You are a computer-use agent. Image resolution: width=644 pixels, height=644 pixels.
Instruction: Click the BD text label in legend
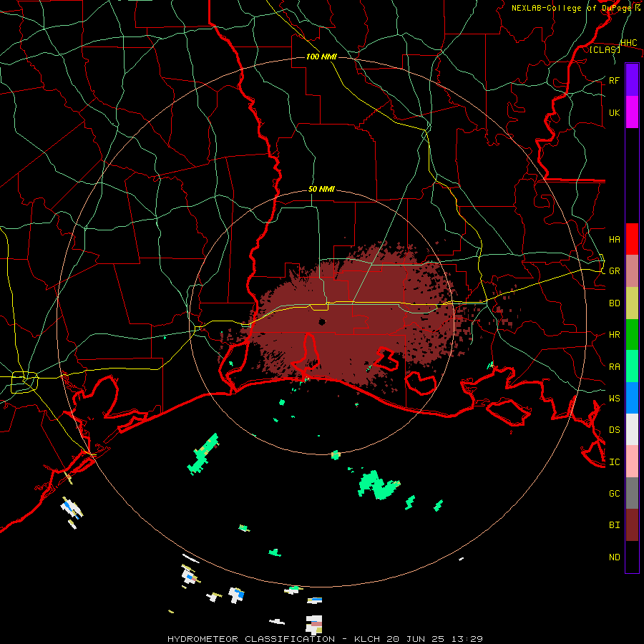614,303
